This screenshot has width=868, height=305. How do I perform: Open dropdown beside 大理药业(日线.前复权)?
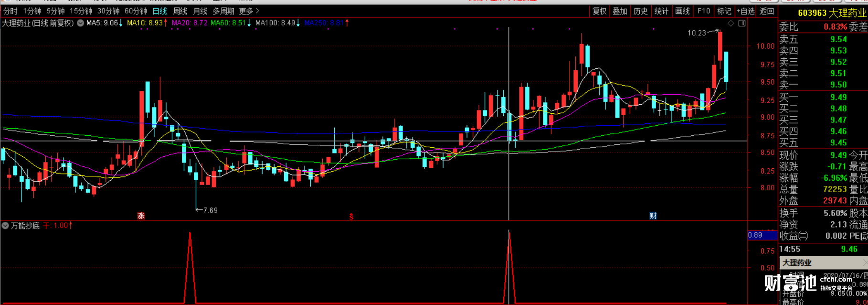(80, 23)
